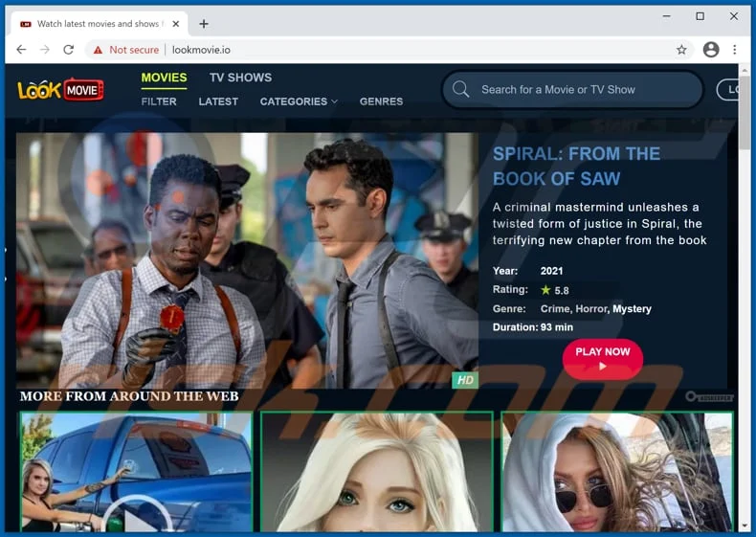756x537 pixels.
Task: Maximize the Chrome window
Action: pos(700,16)
